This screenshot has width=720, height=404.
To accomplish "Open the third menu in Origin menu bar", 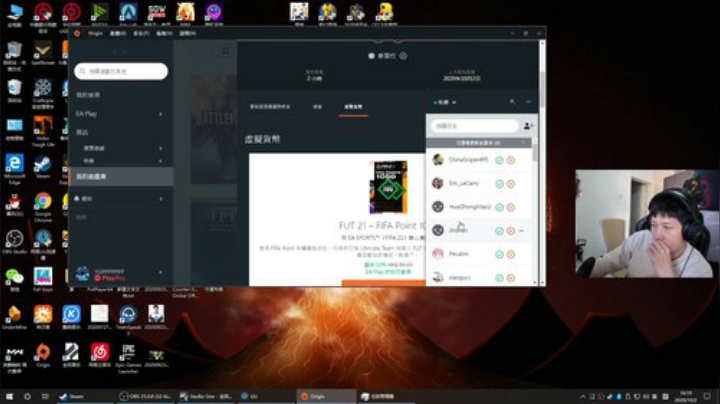I will tap(141, 34).
